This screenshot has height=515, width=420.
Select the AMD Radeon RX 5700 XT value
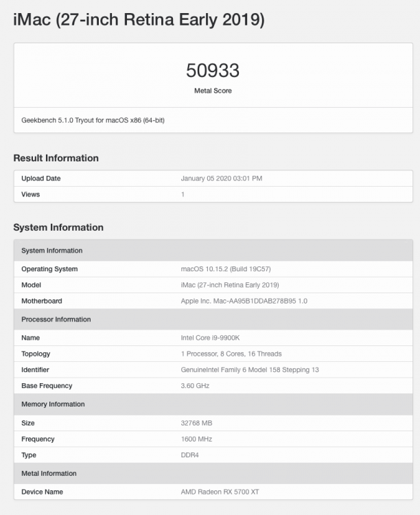pyautogui.click(x=220, y=492)
